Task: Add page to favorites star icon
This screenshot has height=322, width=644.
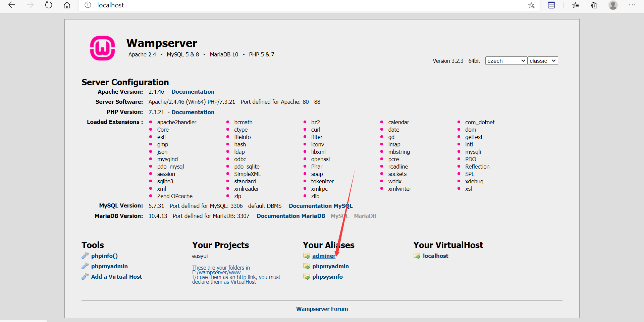Action: (531, 5)
